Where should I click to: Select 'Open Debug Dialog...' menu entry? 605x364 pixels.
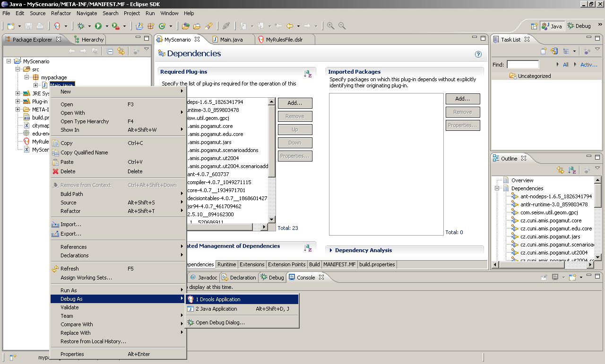tap(242, 323)
